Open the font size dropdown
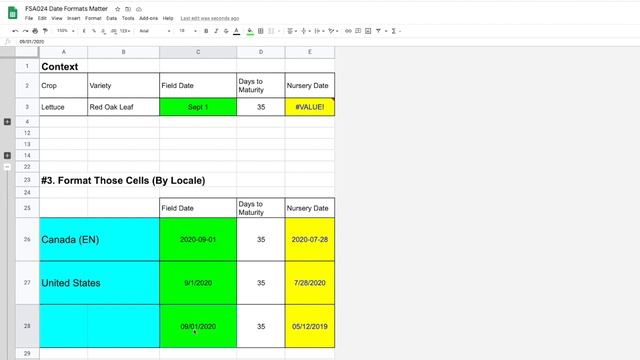Image resolution: width=640 pixels, height=360 pixels. pos(188,31)
